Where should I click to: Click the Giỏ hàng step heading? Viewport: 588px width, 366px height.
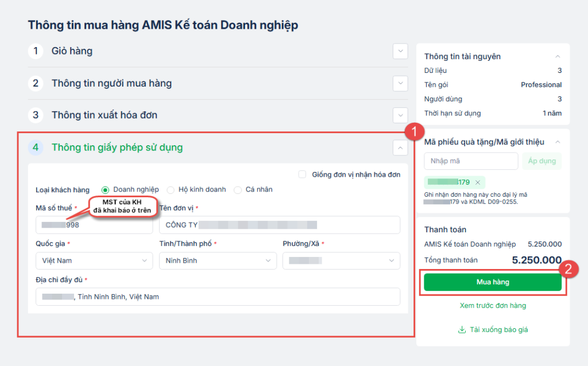coord(72,51)
